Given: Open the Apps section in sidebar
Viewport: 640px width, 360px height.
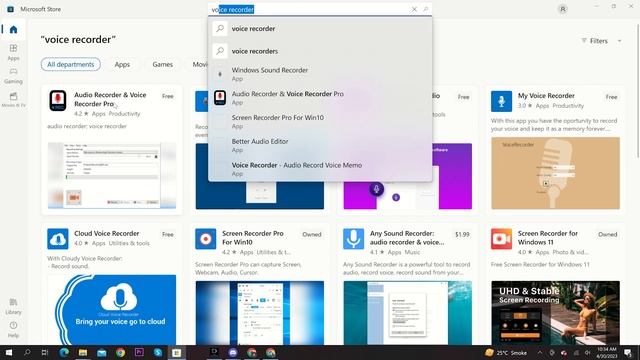Looking at the screenshot, I should pyautogui.click(x=13, y=52).
